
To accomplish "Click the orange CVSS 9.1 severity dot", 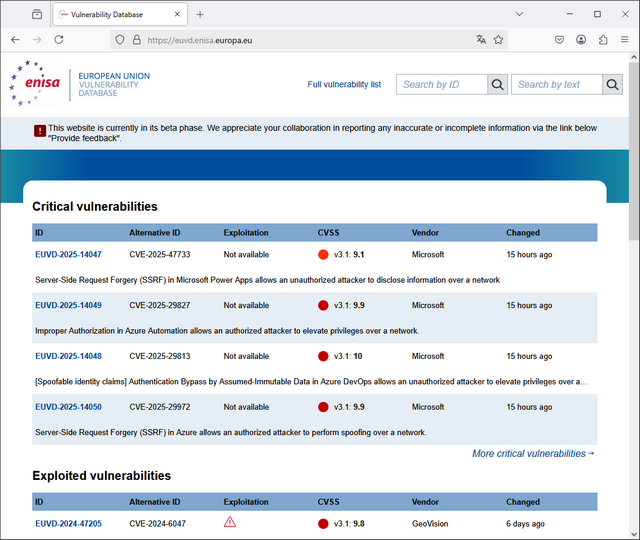I will [x=323, y=255].
